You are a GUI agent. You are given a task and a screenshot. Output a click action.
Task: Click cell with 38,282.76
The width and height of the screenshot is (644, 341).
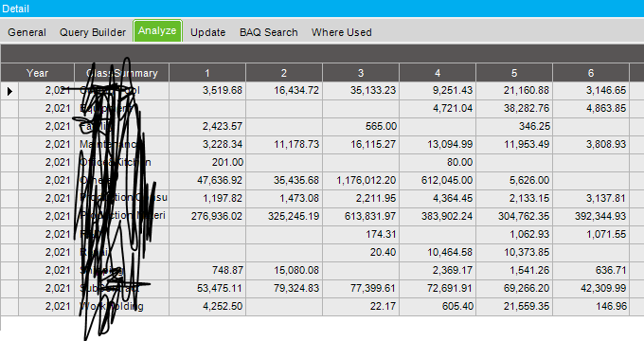[x=514, y=109]
